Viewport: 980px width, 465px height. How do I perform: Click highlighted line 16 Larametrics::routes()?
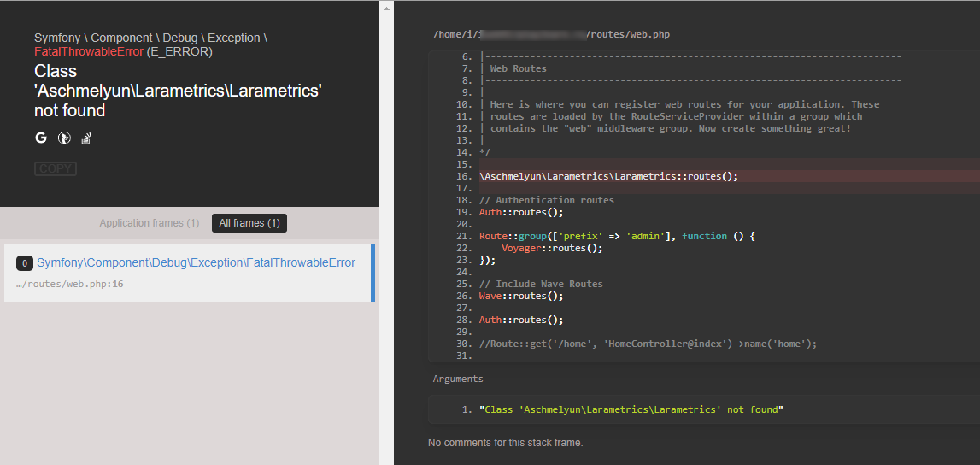point(608,176)
